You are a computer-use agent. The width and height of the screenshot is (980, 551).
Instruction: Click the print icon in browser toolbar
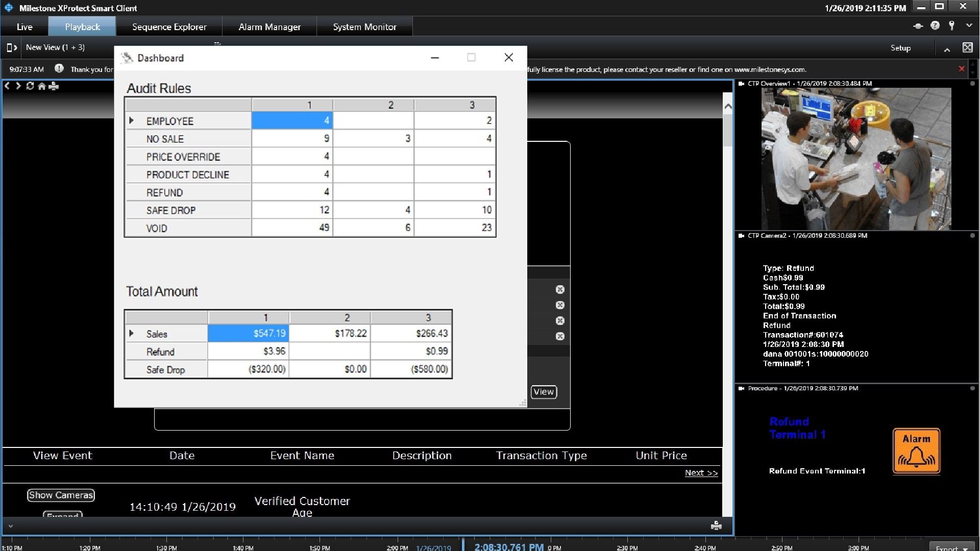(54, 86)
